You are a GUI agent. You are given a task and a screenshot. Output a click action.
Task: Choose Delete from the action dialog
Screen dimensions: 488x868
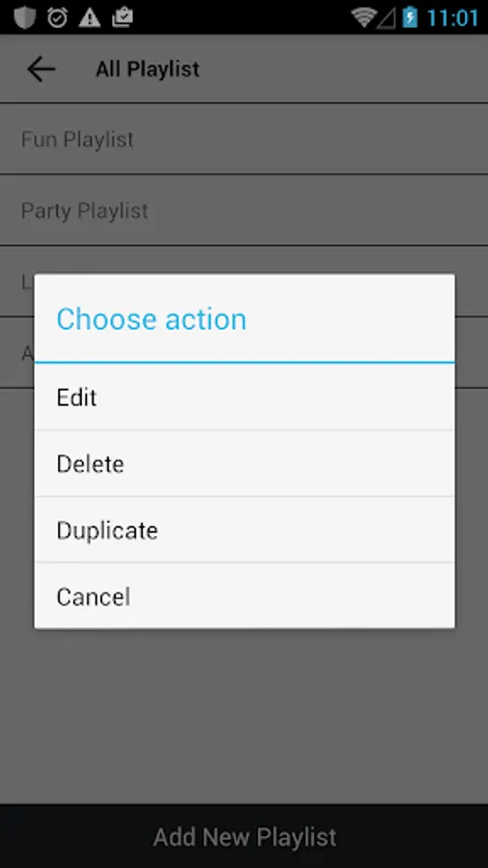point(245,463)
